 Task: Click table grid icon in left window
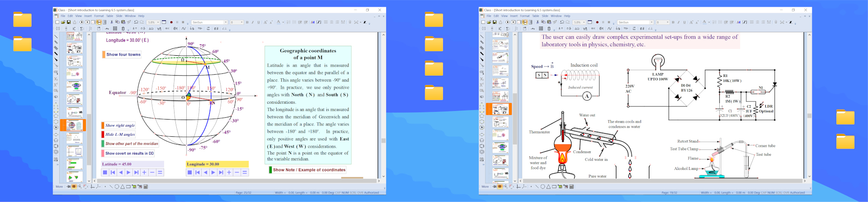[115, 29]
